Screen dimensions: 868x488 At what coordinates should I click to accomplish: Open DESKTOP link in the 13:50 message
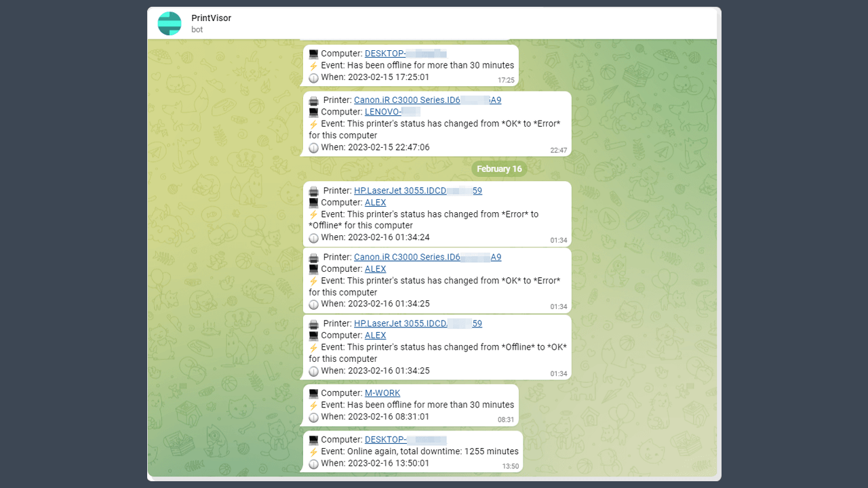click(x=405, y=440)
